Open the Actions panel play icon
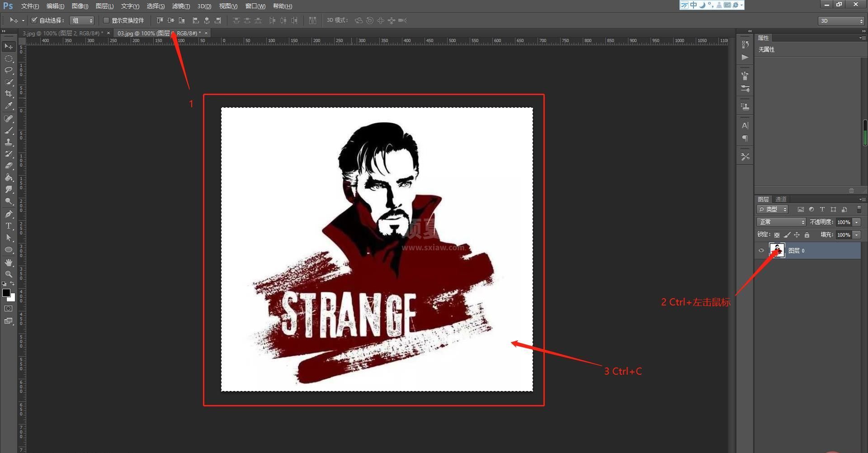 745,57
